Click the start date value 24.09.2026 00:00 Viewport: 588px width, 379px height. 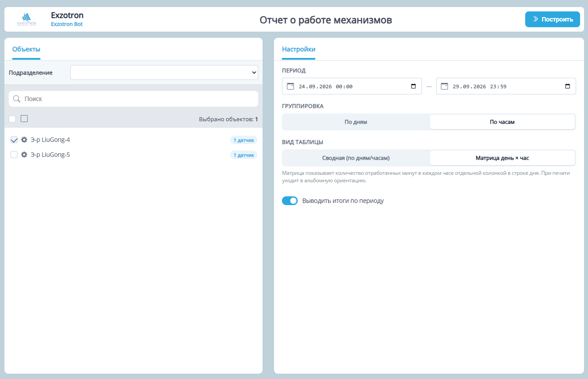pyautogui.click(x=325, y=87)
